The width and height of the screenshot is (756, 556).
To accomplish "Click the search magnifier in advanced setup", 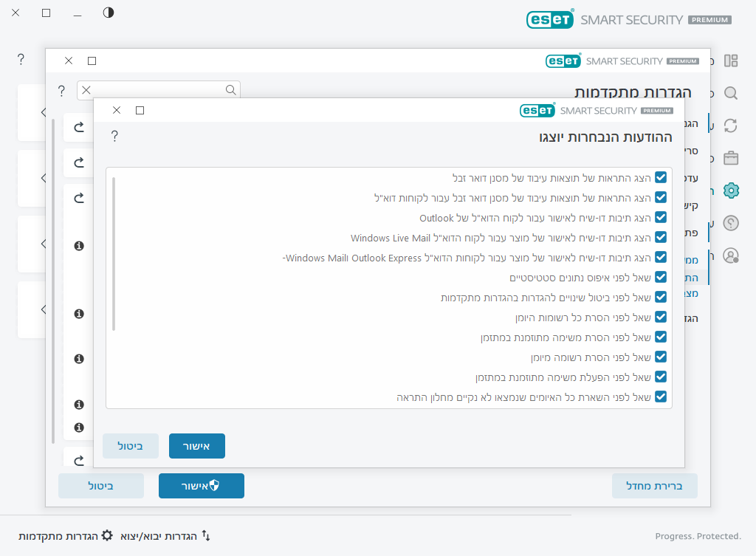I will click(x=231, y=89).
